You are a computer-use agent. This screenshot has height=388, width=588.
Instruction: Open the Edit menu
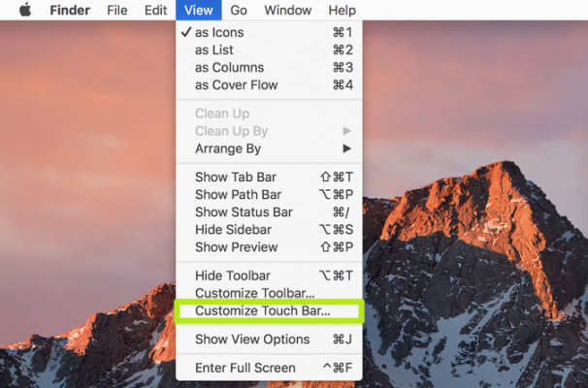pyautogui.click(x=155, y=10)
